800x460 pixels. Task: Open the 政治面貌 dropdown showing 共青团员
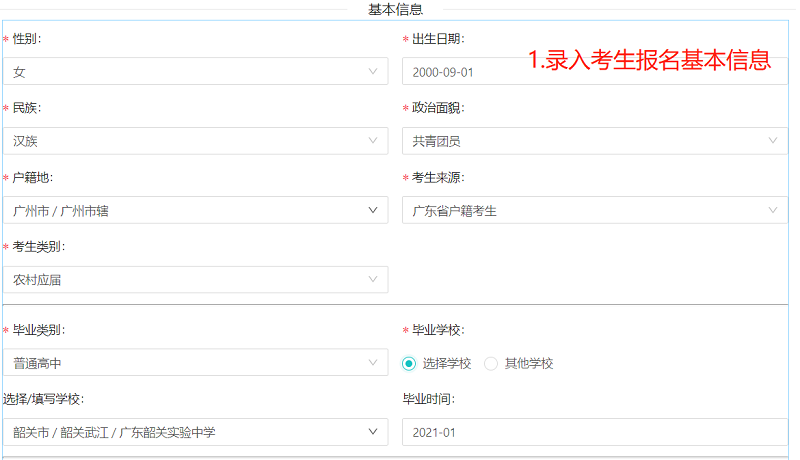[595, 141]
